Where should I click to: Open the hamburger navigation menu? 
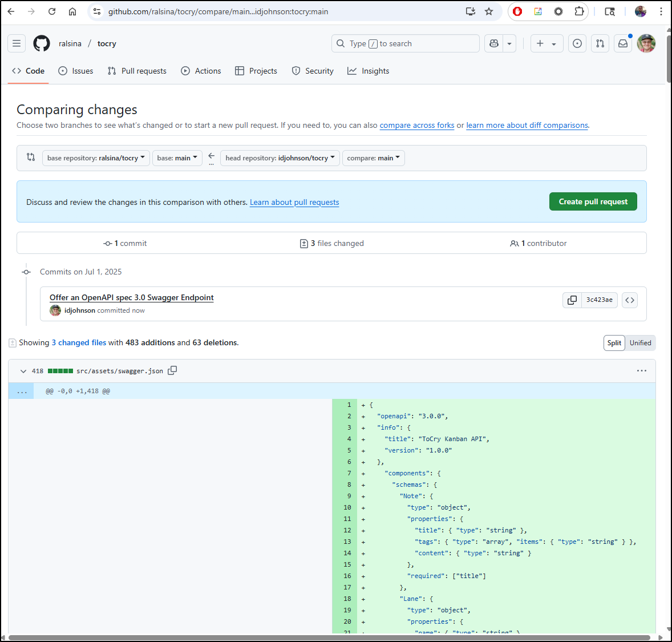tap(17, 43)
